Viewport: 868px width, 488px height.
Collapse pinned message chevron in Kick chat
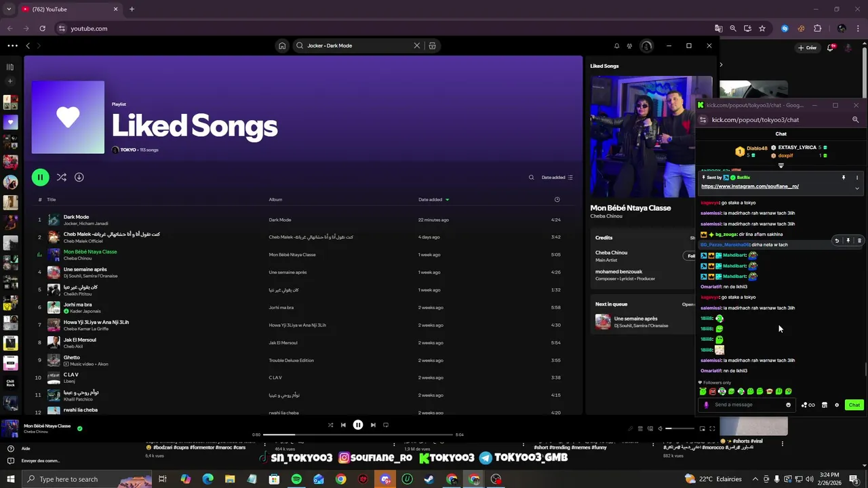[x=856, y=188]
